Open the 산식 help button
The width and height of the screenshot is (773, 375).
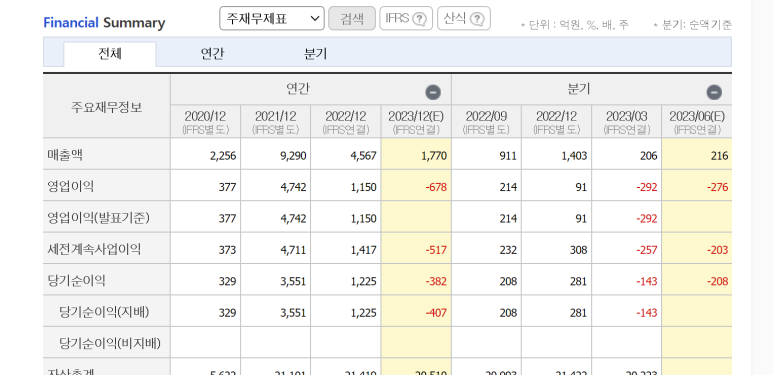pos(464,19)
